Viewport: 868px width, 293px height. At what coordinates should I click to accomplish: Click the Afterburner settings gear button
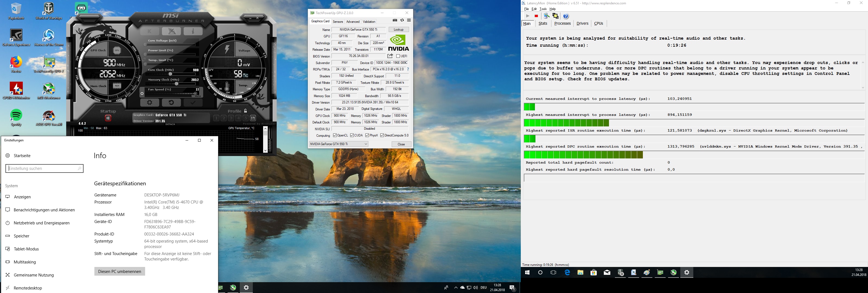150,103
